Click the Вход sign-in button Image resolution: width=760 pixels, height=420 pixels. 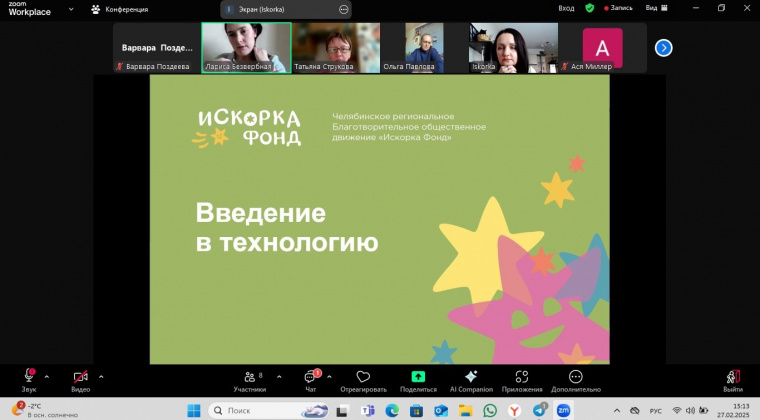point(566,8)
